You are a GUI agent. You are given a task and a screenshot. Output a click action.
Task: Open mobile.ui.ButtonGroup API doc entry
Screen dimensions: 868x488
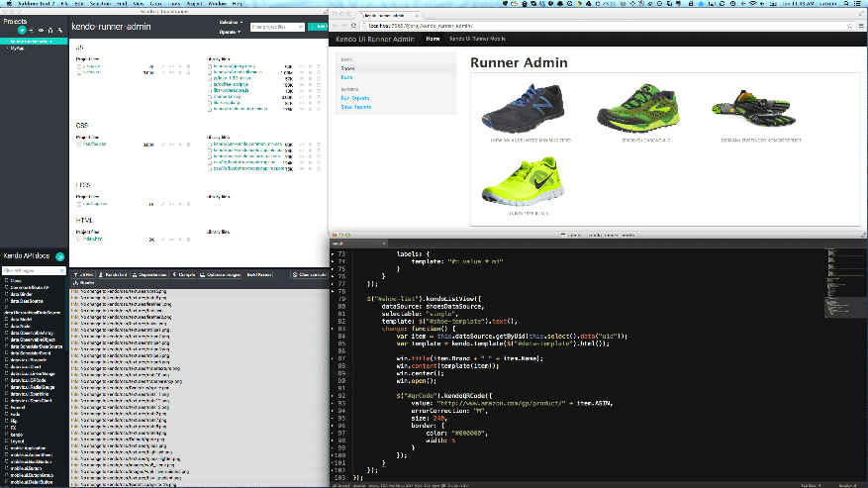[x=32, y=475]
